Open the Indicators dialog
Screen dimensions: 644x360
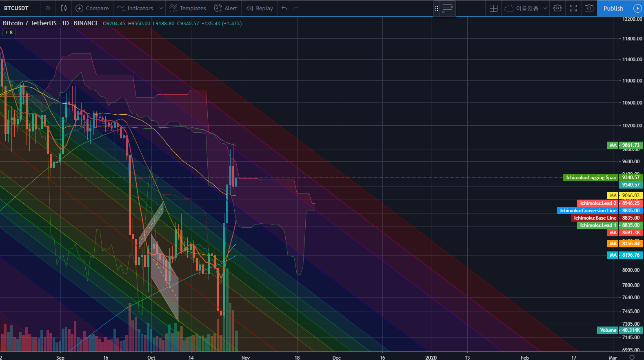pos(135,8)
